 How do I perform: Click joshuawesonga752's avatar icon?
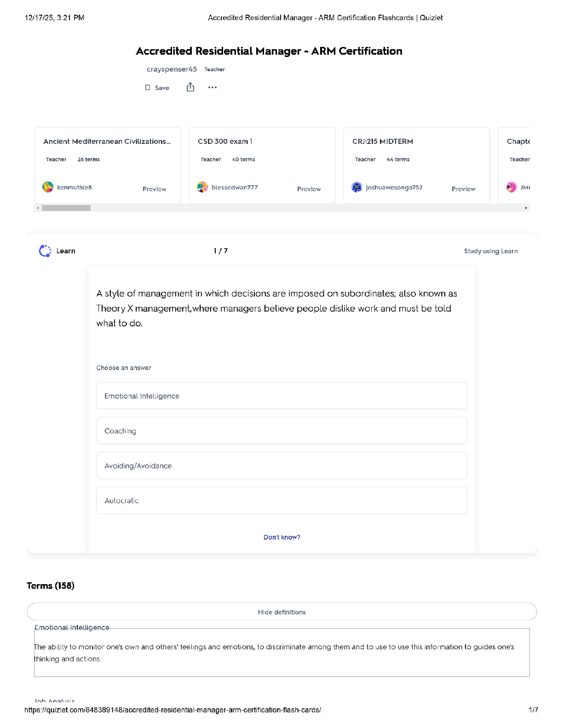point(357,187)
